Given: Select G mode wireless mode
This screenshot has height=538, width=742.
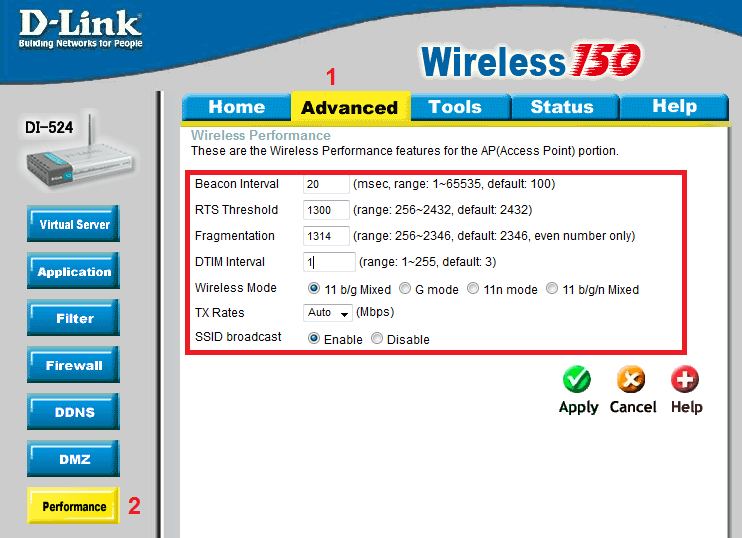Looking at the screenshot, I should [405, 288].
